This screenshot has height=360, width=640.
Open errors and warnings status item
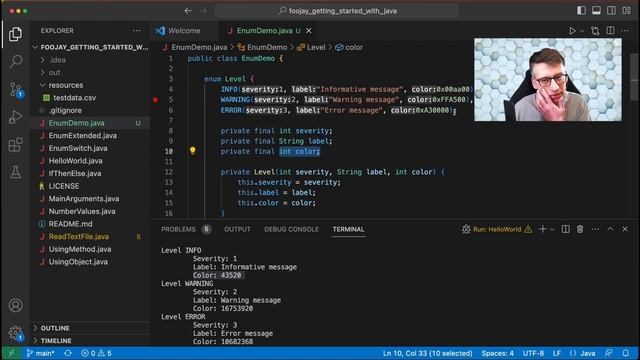click(x=96, y=353)
